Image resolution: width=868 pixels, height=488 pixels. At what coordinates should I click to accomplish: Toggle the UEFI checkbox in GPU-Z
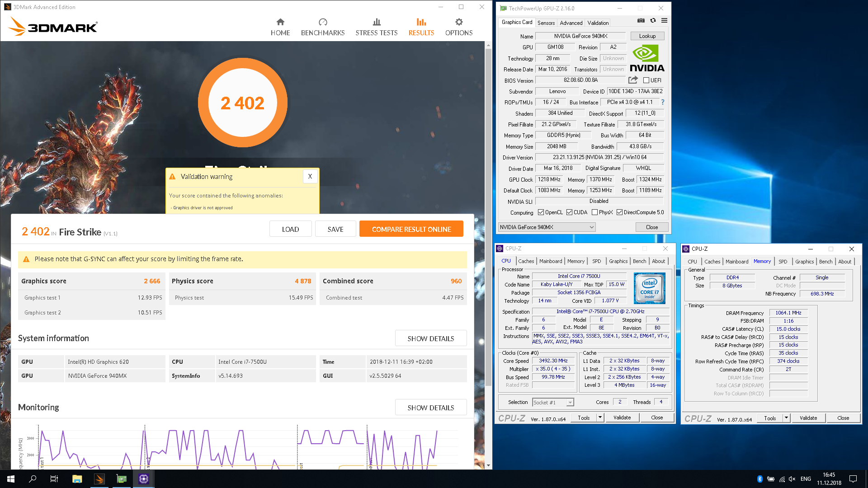pyautogui.click(x=646, y=80)
